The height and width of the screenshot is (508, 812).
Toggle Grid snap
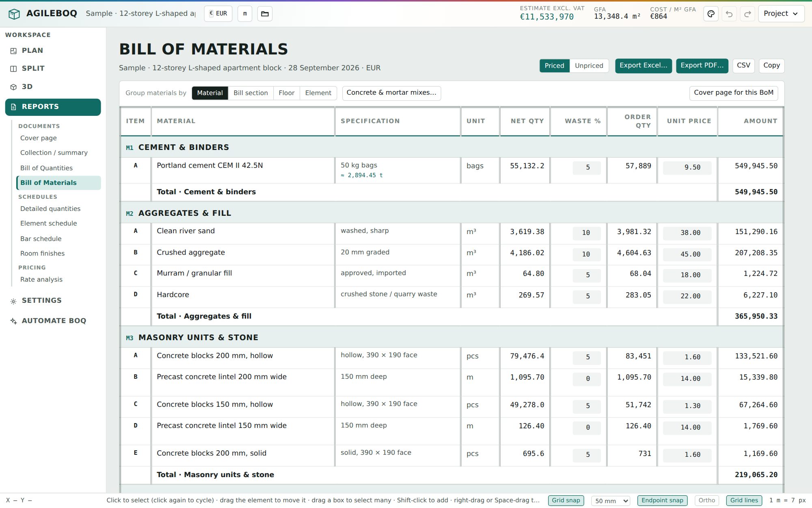[x=566, y=501]
